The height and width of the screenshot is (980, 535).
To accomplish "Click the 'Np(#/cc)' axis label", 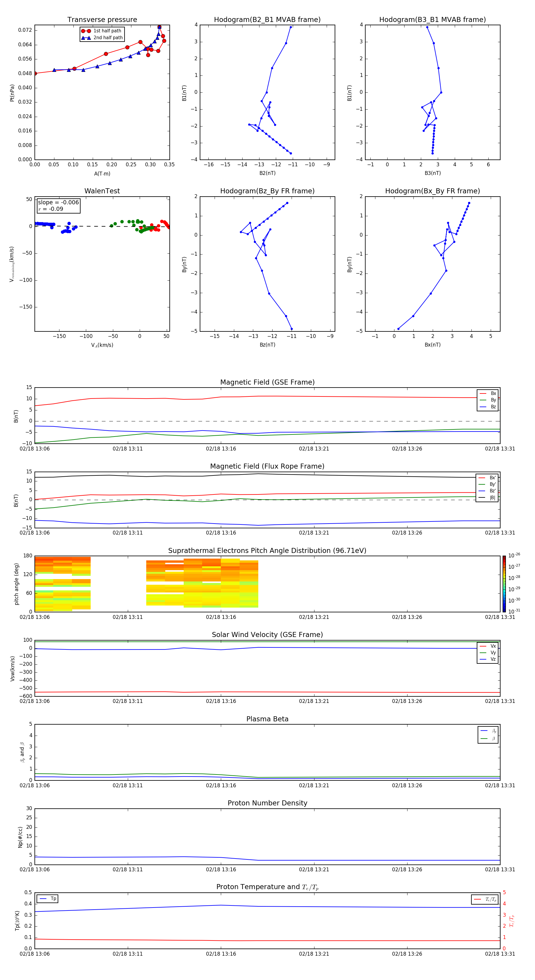I will coord(20,837).
